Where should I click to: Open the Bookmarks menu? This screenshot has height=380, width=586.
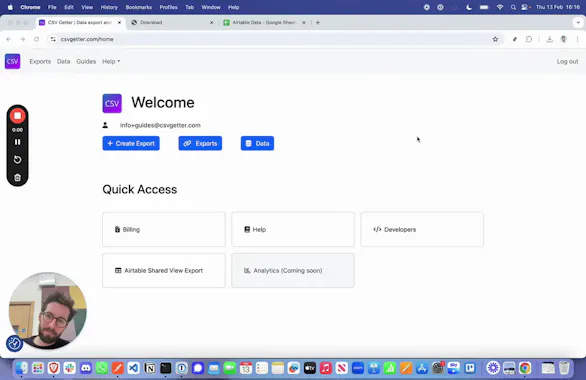click(x=139, y=7)
